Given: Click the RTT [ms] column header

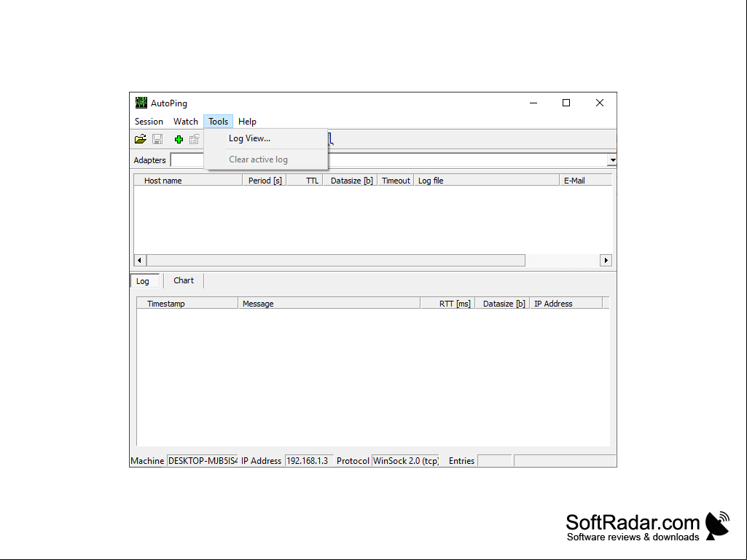Looking at the screenshot, I should pos(447,304).
